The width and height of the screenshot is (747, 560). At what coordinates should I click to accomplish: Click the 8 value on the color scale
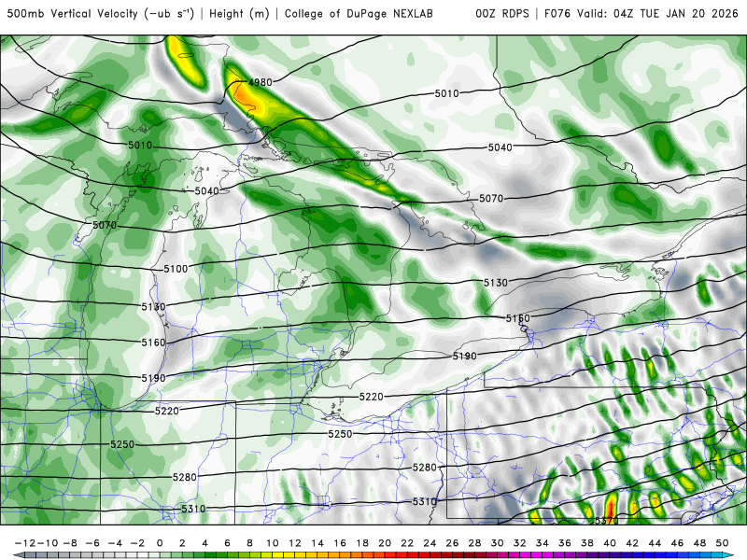249,543
